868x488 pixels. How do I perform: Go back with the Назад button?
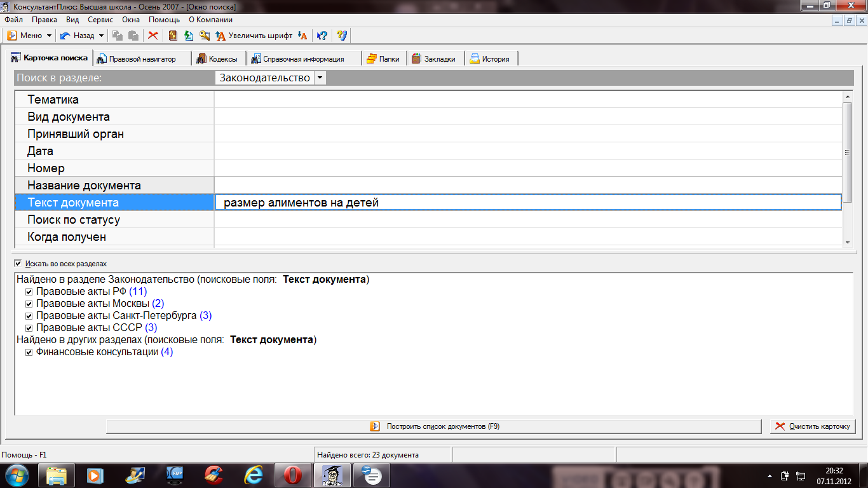pos(77,36)
